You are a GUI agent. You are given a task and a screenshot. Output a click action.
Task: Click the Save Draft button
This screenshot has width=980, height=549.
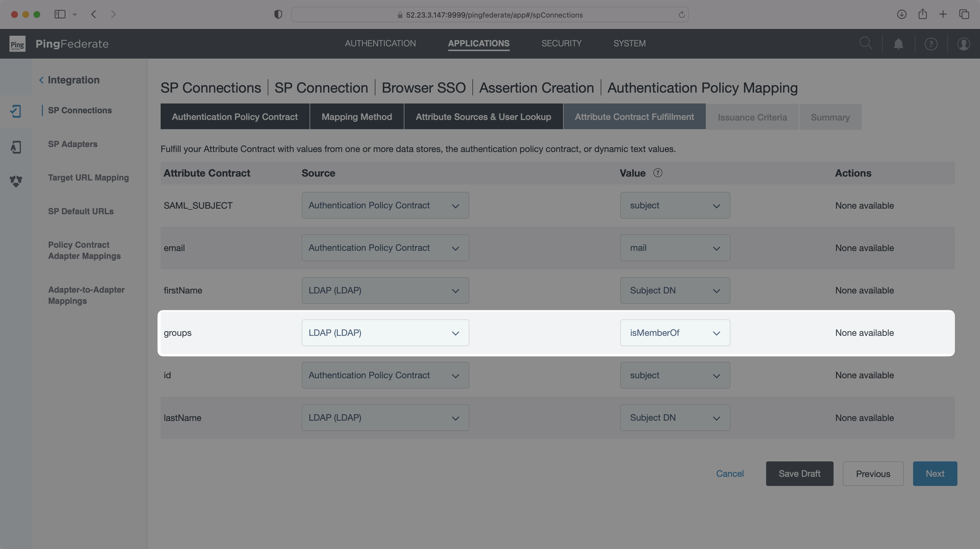coord(799,474)
